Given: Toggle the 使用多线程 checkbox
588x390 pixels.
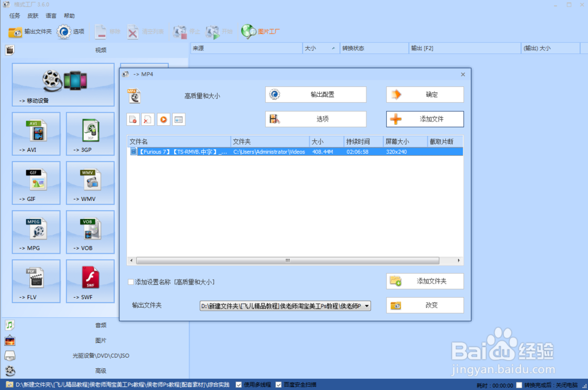Looking at the screenshot, I should click(239, 385).
